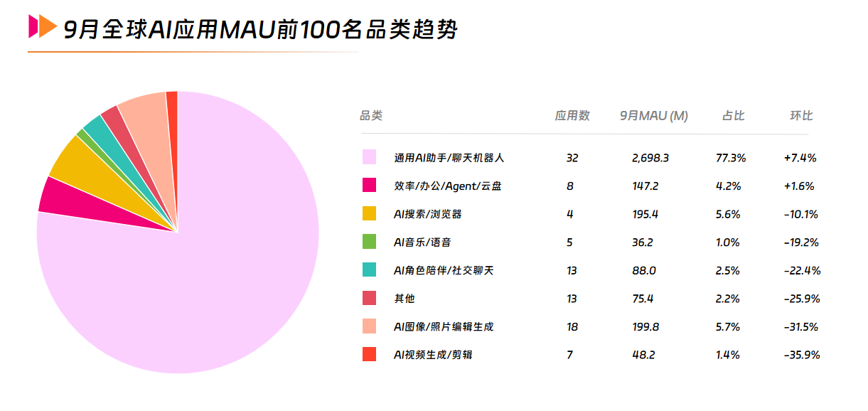The height and width of the screenshot is (411, 868).
Task: Click the share value 5.7%
Action: point(727,326)
